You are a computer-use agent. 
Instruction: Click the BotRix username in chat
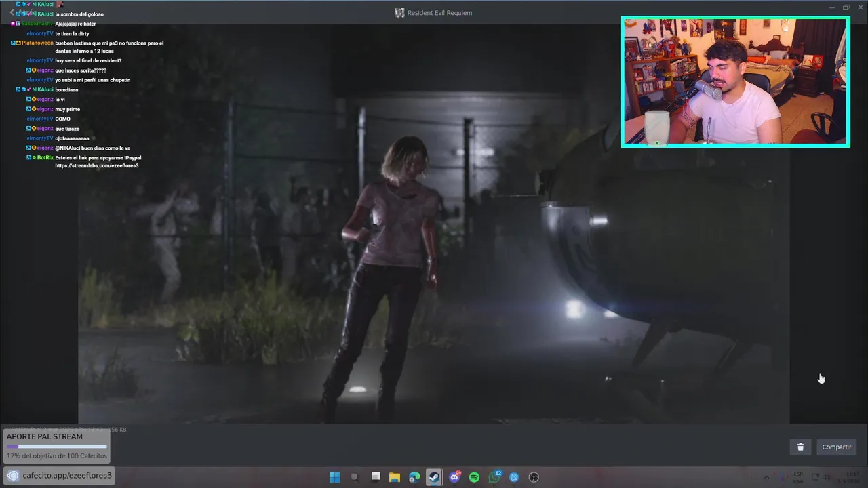(45, 157)
